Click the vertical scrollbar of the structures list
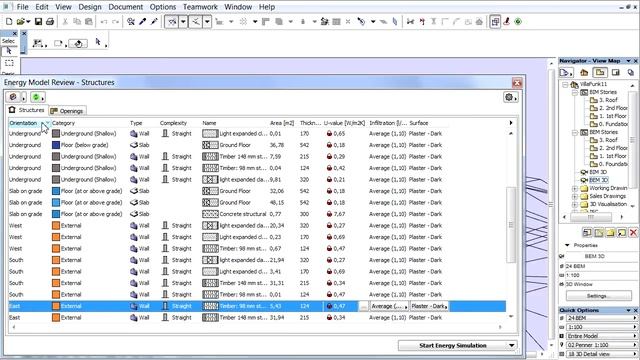640x360 pixels. 511,225
